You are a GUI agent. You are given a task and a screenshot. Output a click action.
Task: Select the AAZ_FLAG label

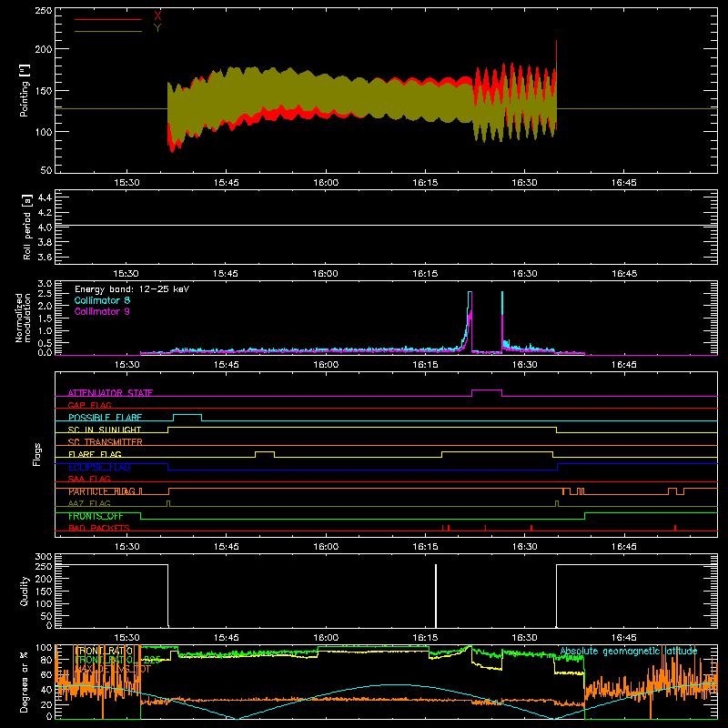click(89, 503)
